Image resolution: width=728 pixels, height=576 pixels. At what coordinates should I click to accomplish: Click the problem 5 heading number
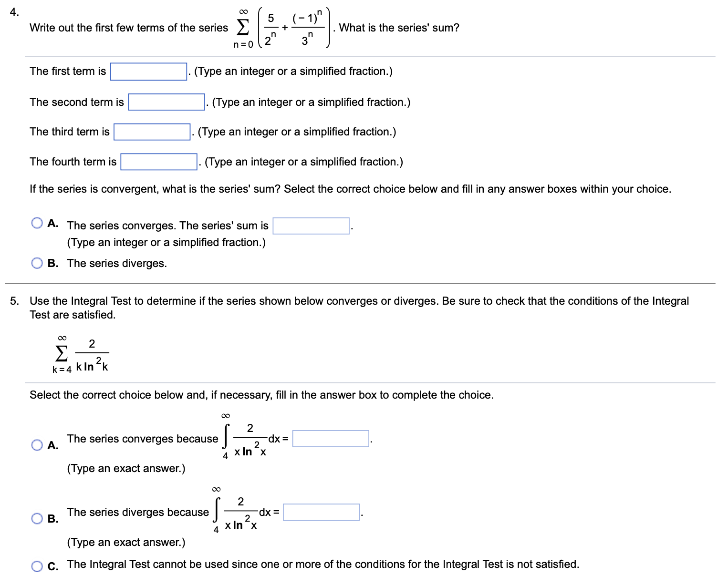(x=14, y=301)
